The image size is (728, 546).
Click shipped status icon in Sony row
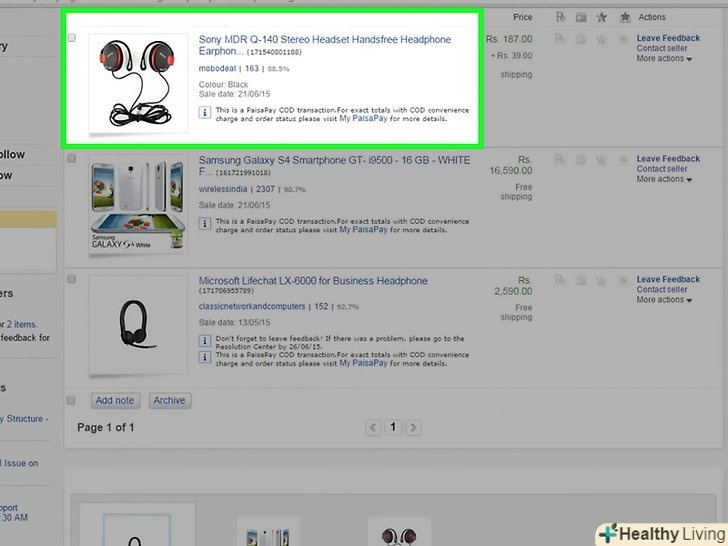(x=581, y=39)
